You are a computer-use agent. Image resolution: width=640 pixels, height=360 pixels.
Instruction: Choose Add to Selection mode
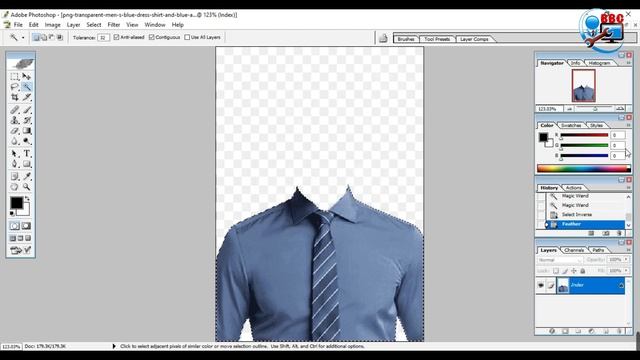click(44, 37)
